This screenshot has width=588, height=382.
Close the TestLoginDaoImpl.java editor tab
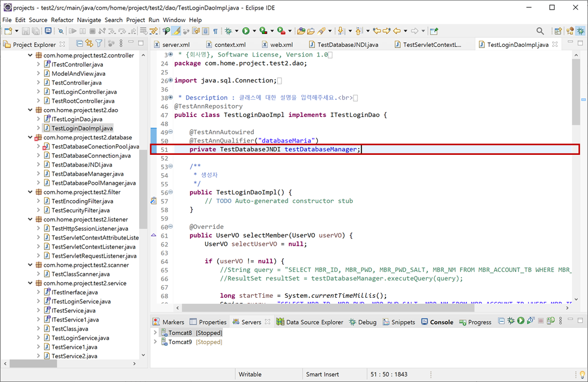pyautogui.click(x=555, y=44)
